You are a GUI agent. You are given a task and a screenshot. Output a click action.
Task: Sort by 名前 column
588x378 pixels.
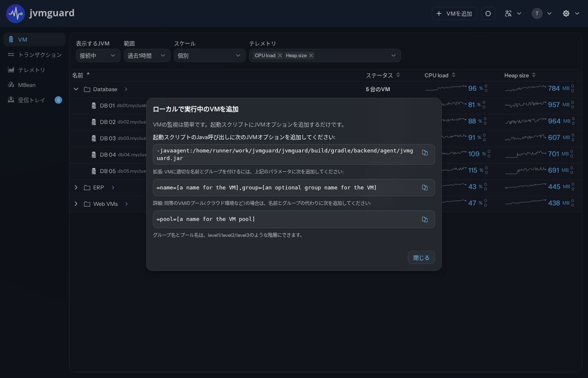81,75
